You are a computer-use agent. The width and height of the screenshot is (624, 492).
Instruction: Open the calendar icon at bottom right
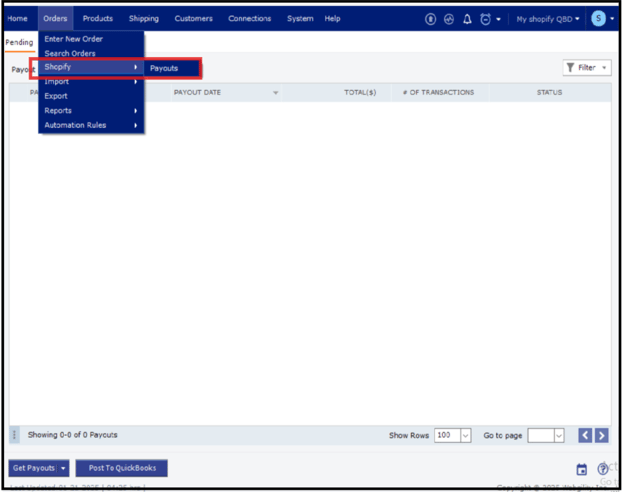pyautogui.click(x=582, y=469)
